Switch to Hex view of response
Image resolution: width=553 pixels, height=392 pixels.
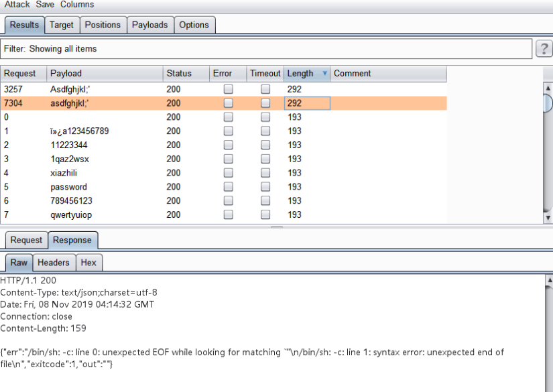pyautogui.click(x=88, y=263)
